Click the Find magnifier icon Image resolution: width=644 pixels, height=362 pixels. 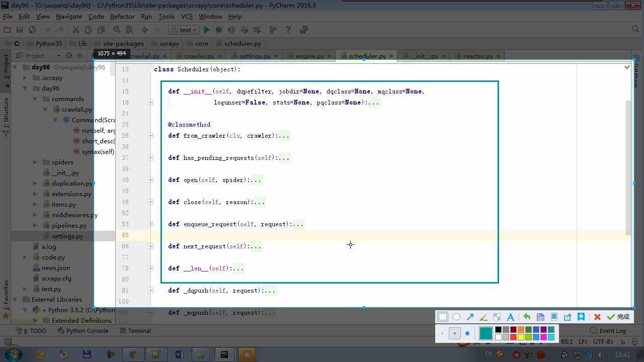(x=117, y=30)
